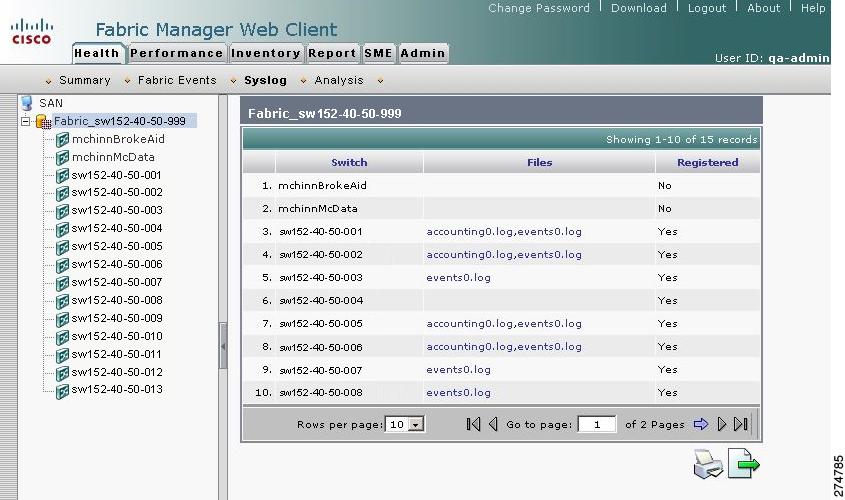Click the Fabric_sw152-40-50-999 fabric icon
Viewport: 845px width, 500px height.
44,121
